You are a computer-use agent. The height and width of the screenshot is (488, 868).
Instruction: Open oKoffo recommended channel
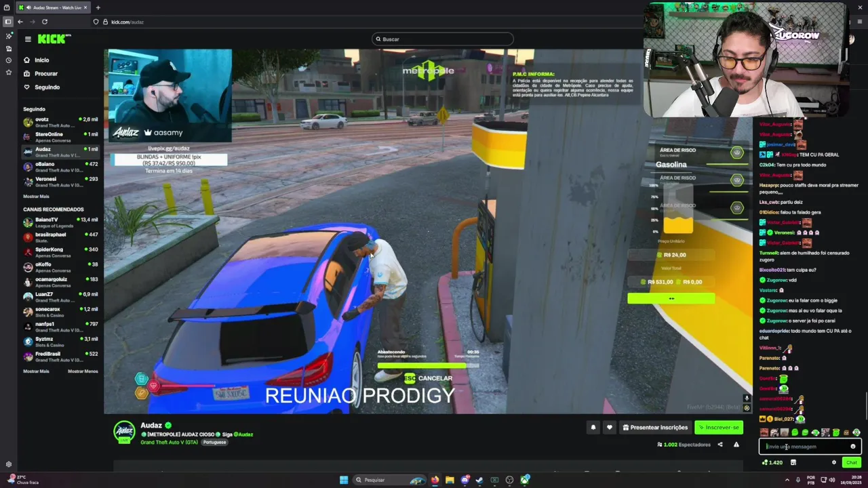click(x=60, y=267)
